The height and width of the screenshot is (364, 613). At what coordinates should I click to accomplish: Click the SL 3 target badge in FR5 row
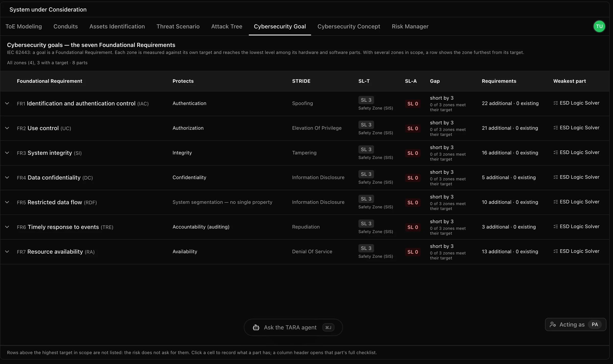point(366,199)
